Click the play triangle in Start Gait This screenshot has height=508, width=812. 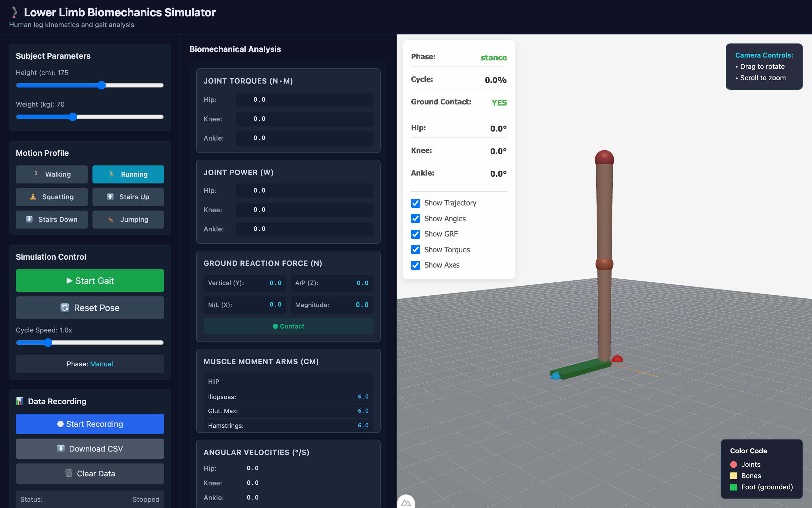[x=69, y=281]
